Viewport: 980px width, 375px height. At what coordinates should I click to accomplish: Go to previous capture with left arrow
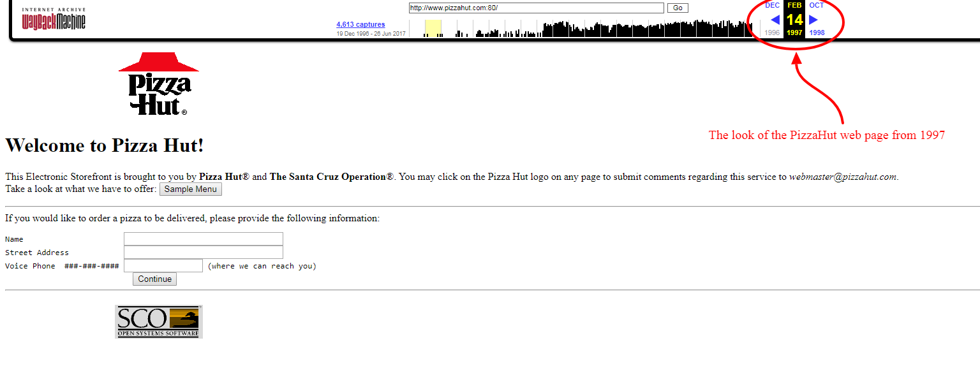(775, 20)
